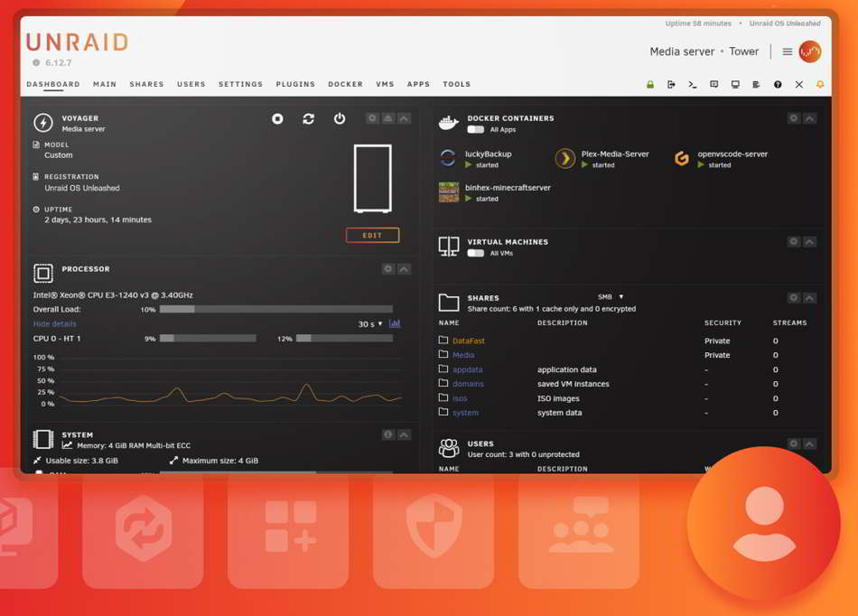Open the DataFast share link

coord(469,341)
